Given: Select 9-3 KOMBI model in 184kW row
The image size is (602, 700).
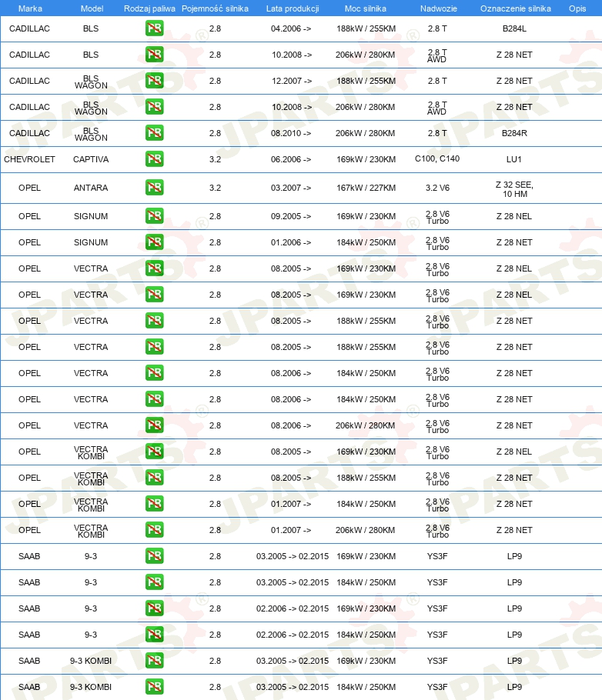Looking at the screenshot, I should (x=91, y=687).
